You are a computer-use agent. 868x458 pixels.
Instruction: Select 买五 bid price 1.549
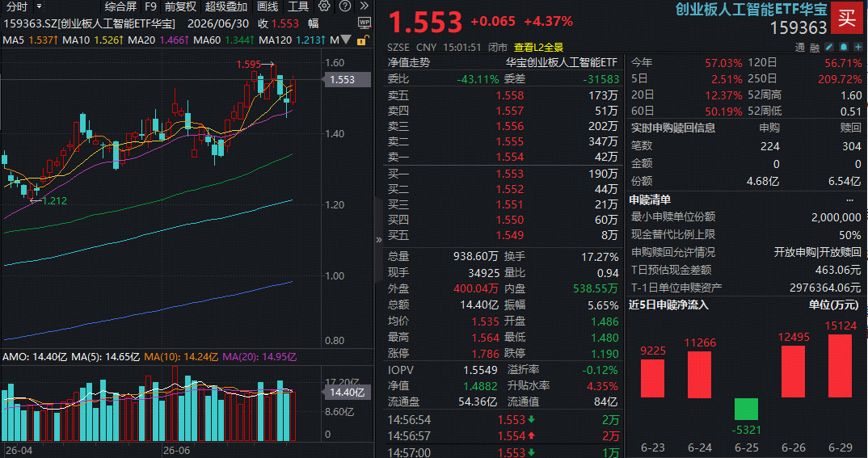[x=510, y=236]
